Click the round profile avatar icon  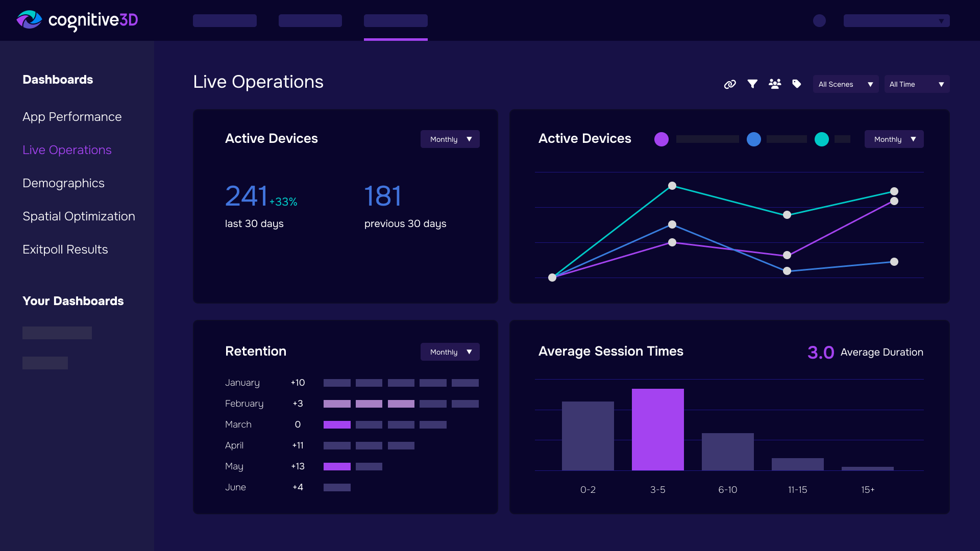pyautogui.click(x=819, y=20)
